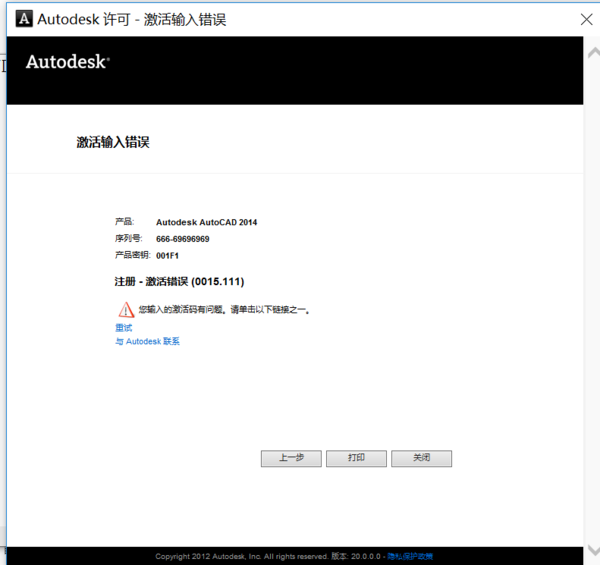
Task: Click the red warning triangle icon
Action: pyautogui.click(x=126, y=309)
